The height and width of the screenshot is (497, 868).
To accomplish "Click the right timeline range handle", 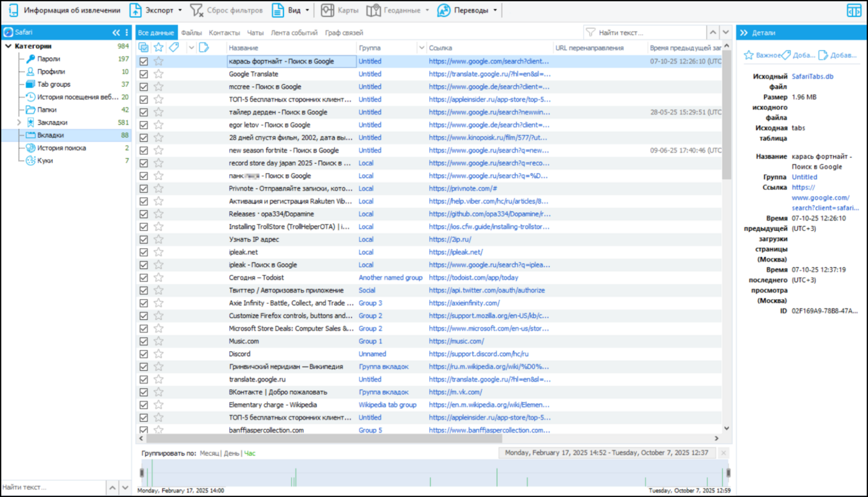I will 729,473.
